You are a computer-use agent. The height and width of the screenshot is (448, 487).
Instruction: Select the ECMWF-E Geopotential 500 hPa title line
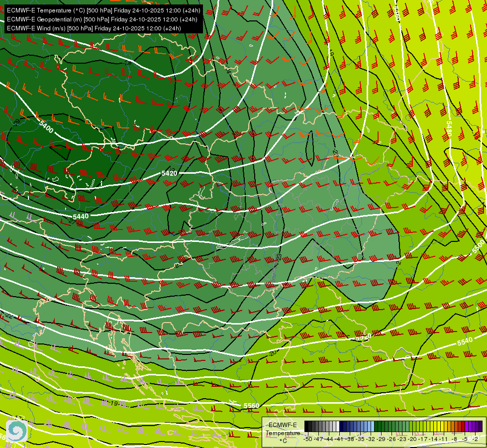pyautogui.click(x=102, y=19)
